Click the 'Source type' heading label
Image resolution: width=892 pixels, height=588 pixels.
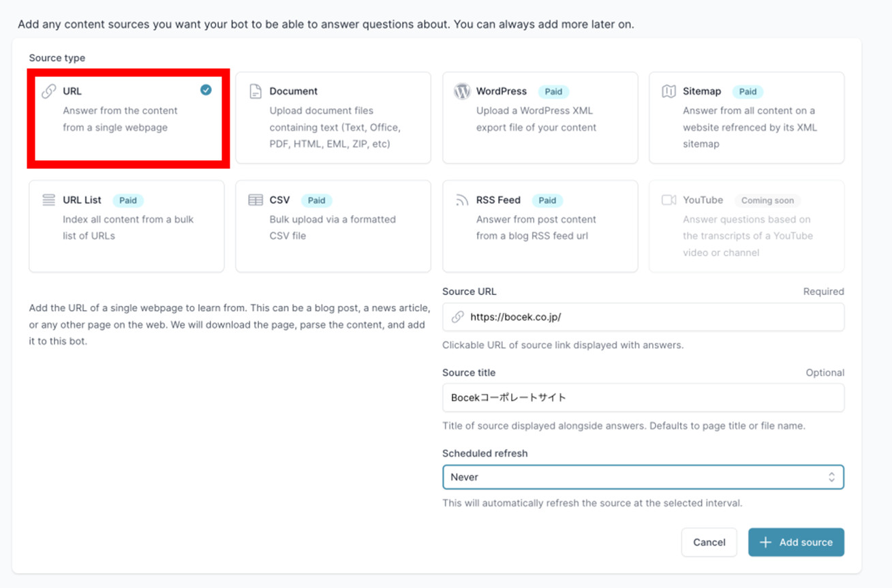[x=57, y=58]
